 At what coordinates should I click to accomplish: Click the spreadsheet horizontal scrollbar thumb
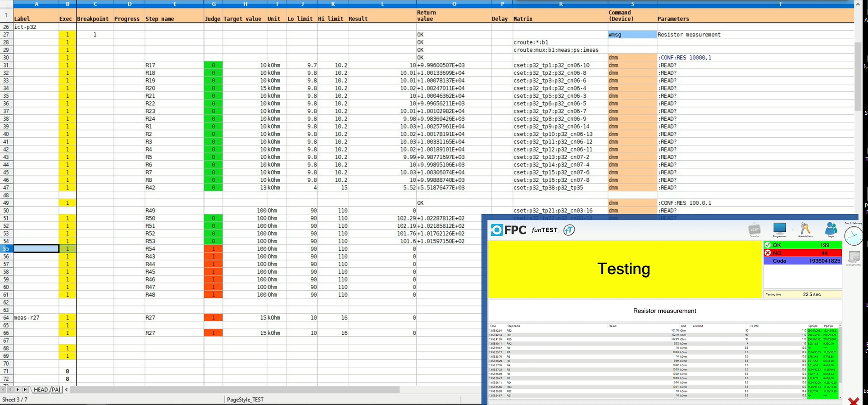click(235, 390)
